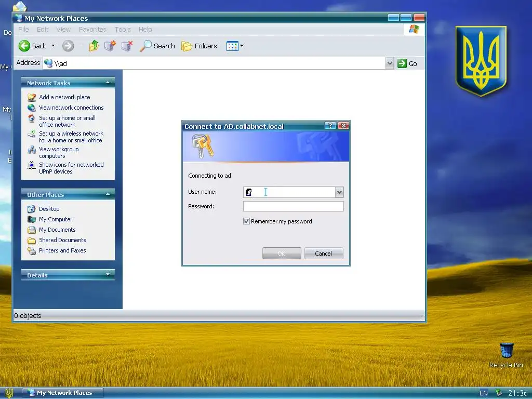Click the My Computer icon in Other Places
This screenshot has height=399, width=532.
(x=32, y=220)
